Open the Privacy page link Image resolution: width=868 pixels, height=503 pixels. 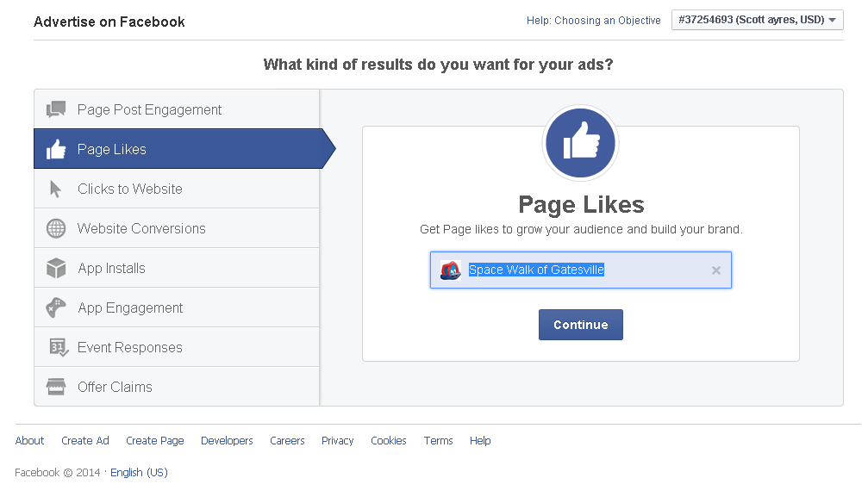tap(337, 440)
